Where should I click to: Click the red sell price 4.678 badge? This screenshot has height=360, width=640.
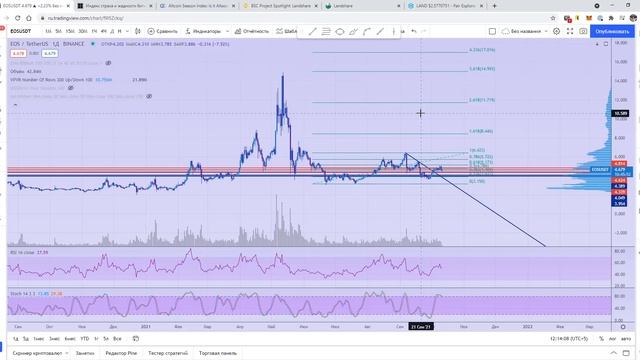tap(18, 53)
